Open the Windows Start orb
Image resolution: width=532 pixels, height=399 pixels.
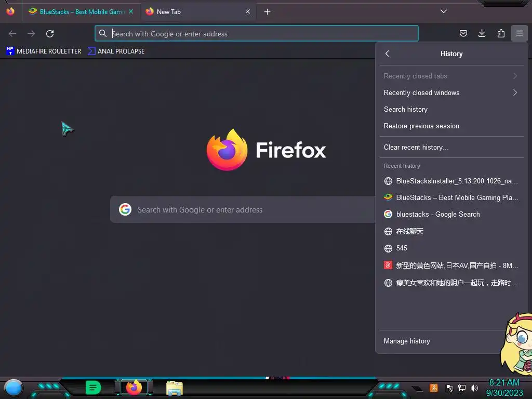point(13,388)
